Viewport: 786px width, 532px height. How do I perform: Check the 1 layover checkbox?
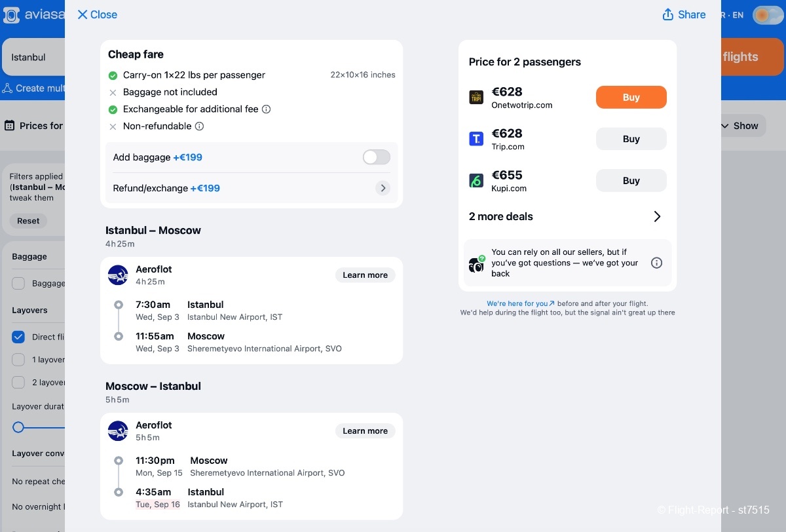(x=18, y=360)
